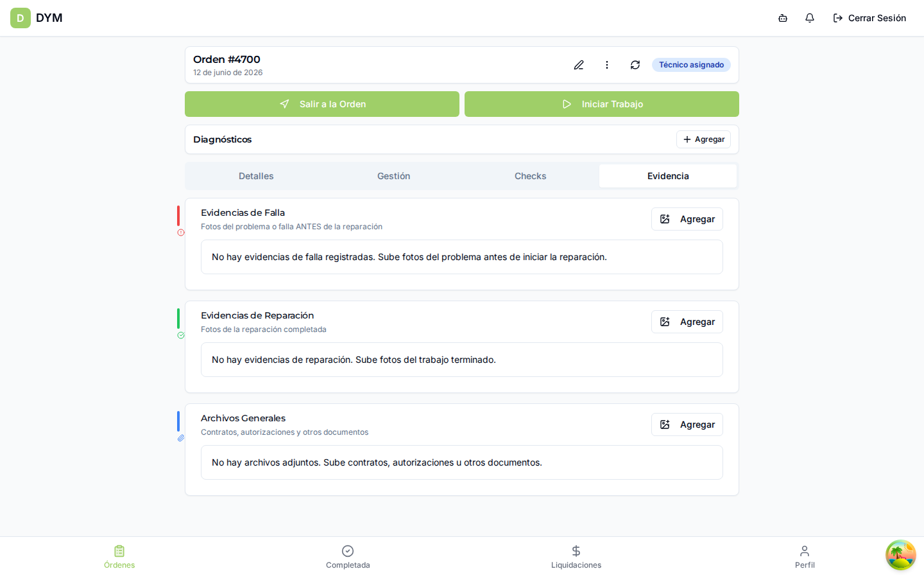Add photo to Evidencias de Falla
Screen dimensions: 924x578
click(x=687, y=219)
